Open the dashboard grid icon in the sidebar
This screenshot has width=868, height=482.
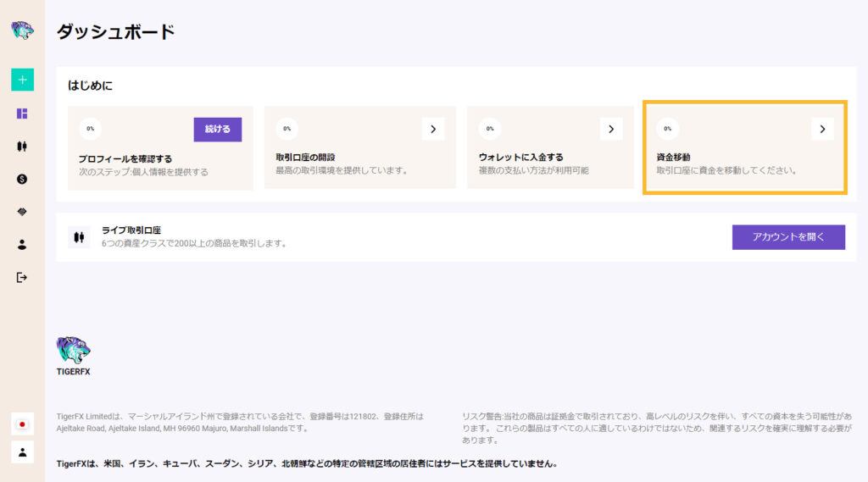[22, 114]
